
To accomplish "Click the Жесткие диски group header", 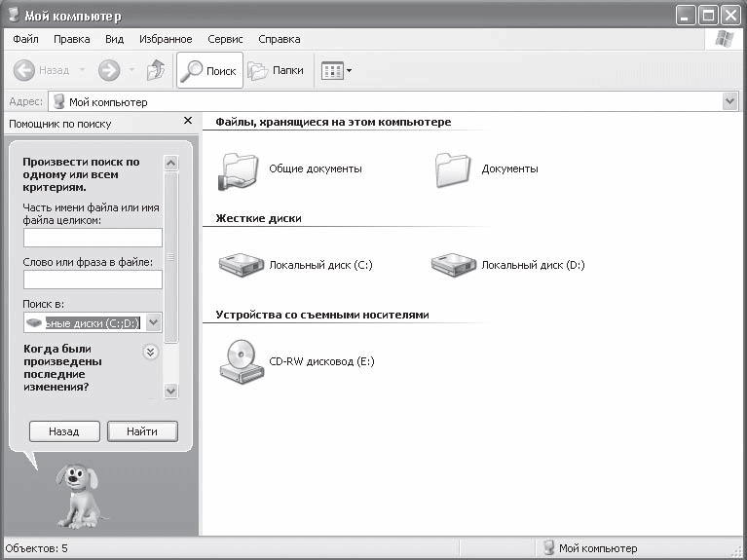I will 259,218.
